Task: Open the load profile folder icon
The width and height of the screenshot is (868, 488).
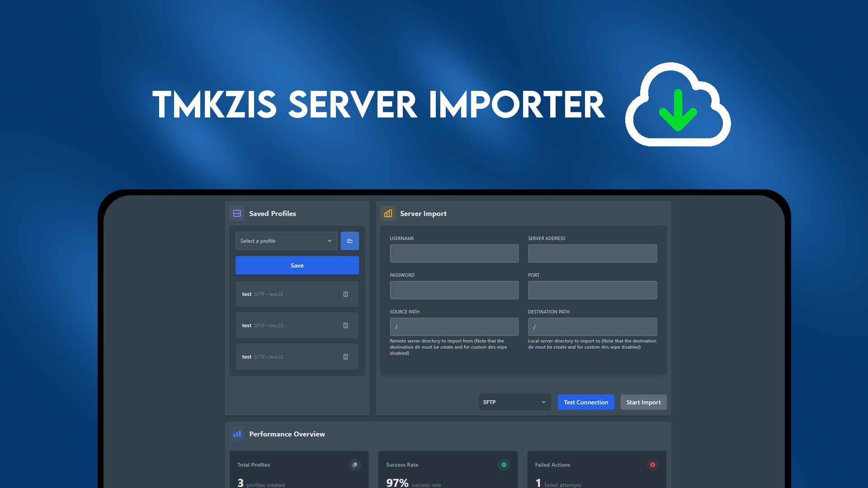Action: [349, 241]
